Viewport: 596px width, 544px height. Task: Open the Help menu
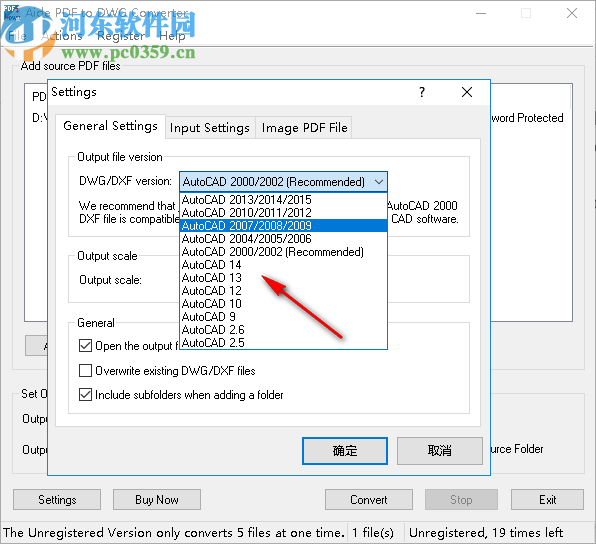[x=172, y=36]
